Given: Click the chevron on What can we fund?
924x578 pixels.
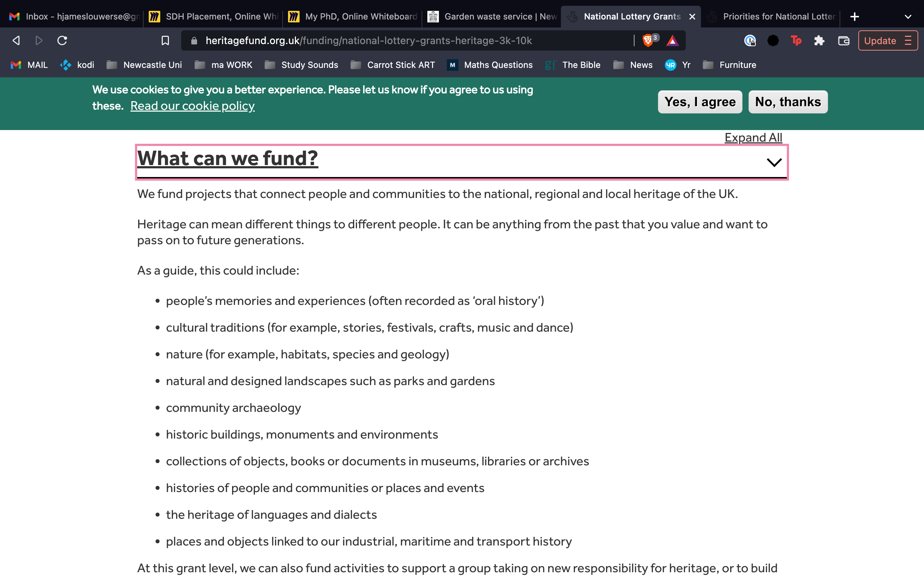Looking at the screenshot, I should pyautogui.click(x=774, y=163).
